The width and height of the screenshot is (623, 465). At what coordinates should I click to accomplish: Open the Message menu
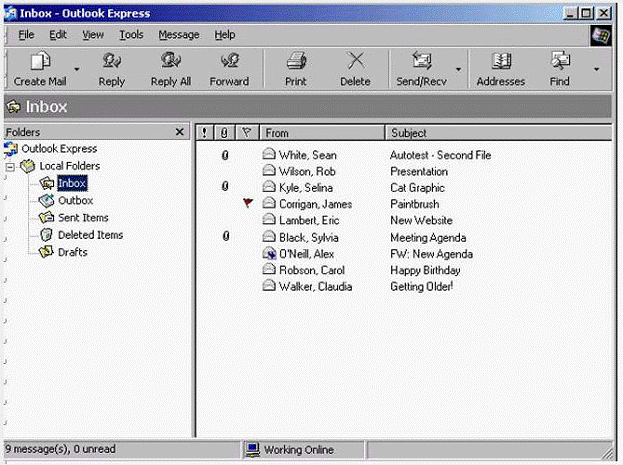pos(178,34)
